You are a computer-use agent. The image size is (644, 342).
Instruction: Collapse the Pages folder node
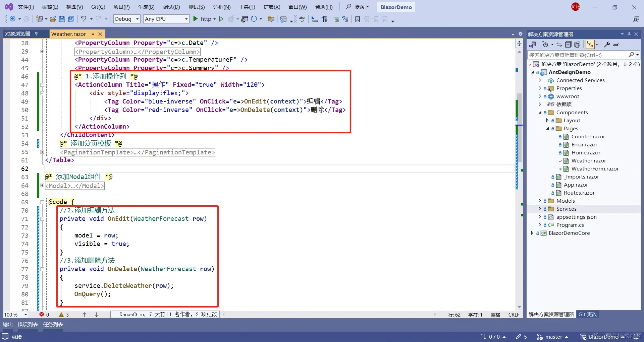[x=547, y=129]
